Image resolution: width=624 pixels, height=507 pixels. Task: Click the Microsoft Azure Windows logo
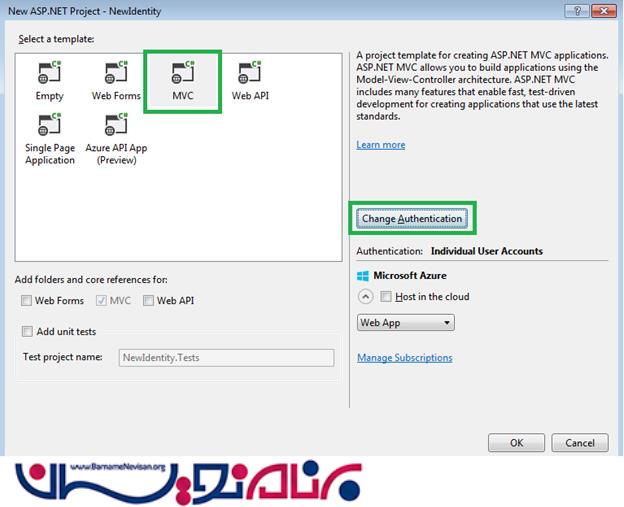coord(363,276)
